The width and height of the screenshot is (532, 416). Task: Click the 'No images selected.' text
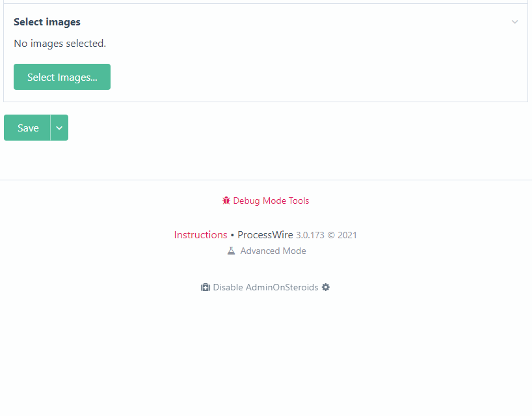click(x=60, y=44)
